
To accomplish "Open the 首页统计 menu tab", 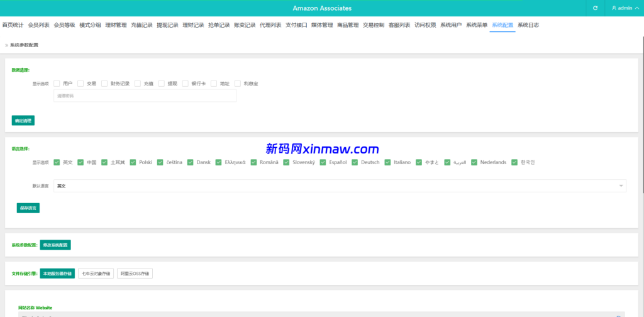I will pyautogui.click(x=13, y=25).
